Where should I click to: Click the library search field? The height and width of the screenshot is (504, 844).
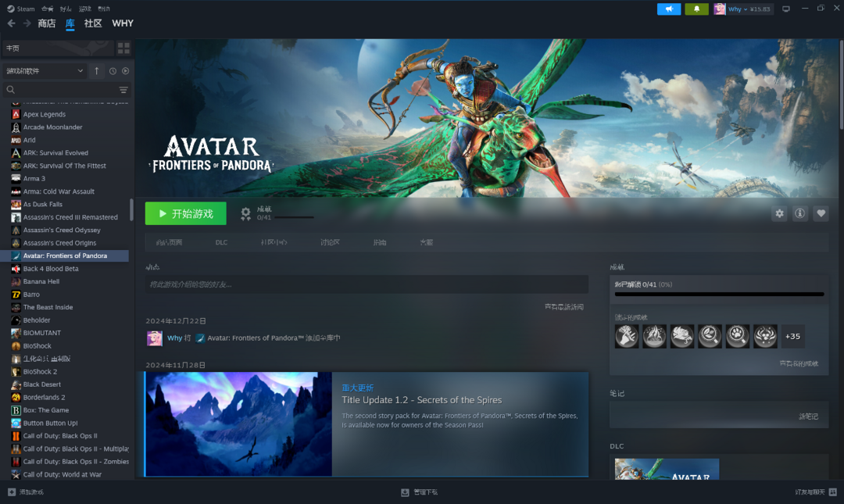pos(66,89)
